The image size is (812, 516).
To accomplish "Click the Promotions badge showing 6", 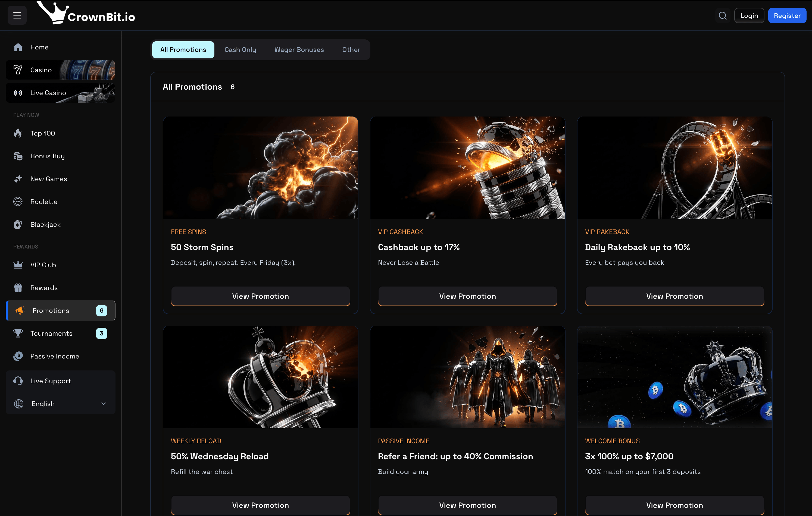I will (x=102, y=310).
